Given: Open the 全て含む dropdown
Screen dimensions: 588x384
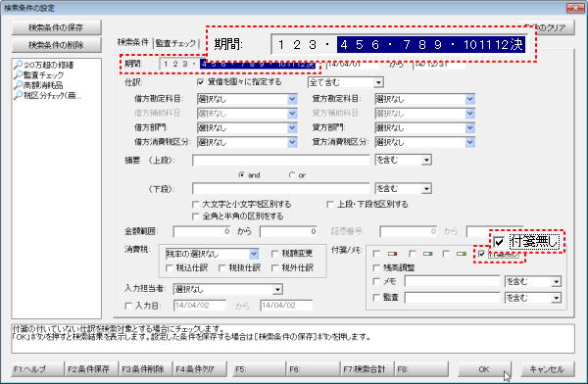Looking at the screenshot, I should tap(378, 82).
